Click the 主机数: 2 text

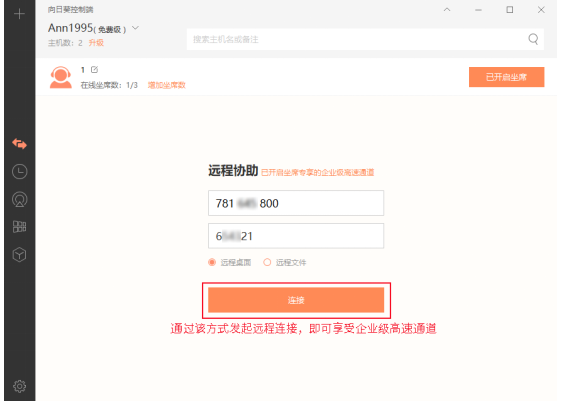pyautogui.click(x=65, y=43)
